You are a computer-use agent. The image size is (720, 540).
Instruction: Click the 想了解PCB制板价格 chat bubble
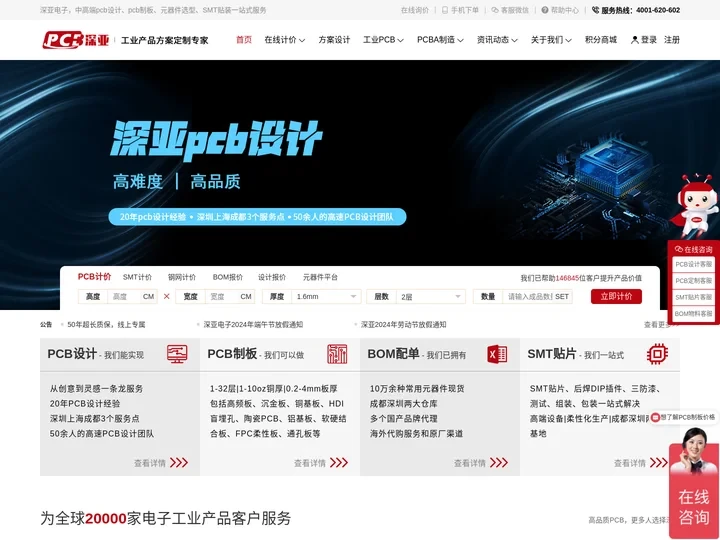coord(684,417)
